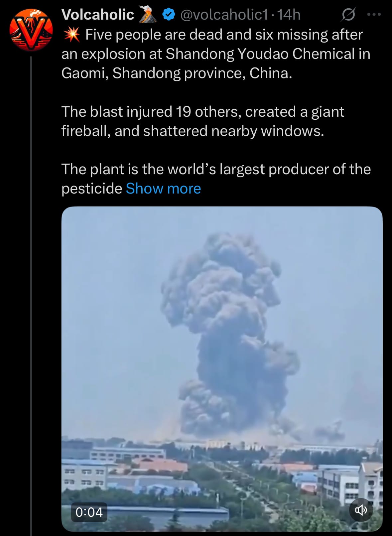Click the 0:04 video duration badge

(x=89, y=512)
